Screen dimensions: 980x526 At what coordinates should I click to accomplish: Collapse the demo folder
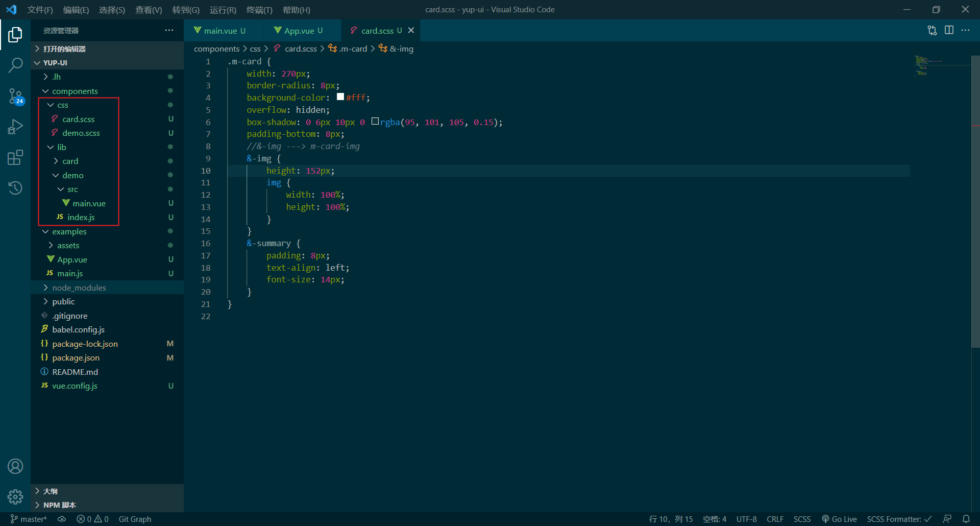(107, 175)
